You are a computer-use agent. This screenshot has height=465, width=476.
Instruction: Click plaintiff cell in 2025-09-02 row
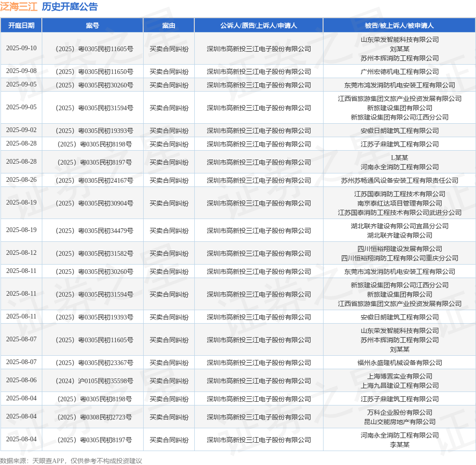(258, 131)
